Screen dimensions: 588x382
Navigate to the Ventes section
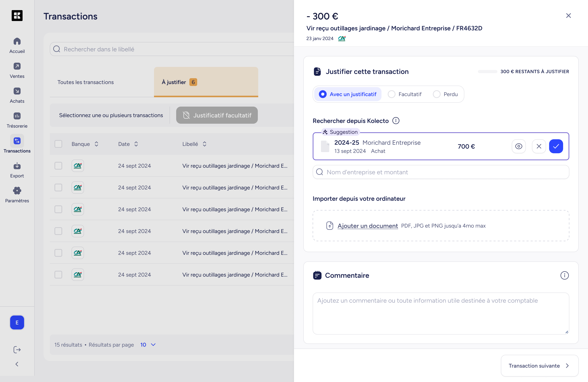coord(17,70)
